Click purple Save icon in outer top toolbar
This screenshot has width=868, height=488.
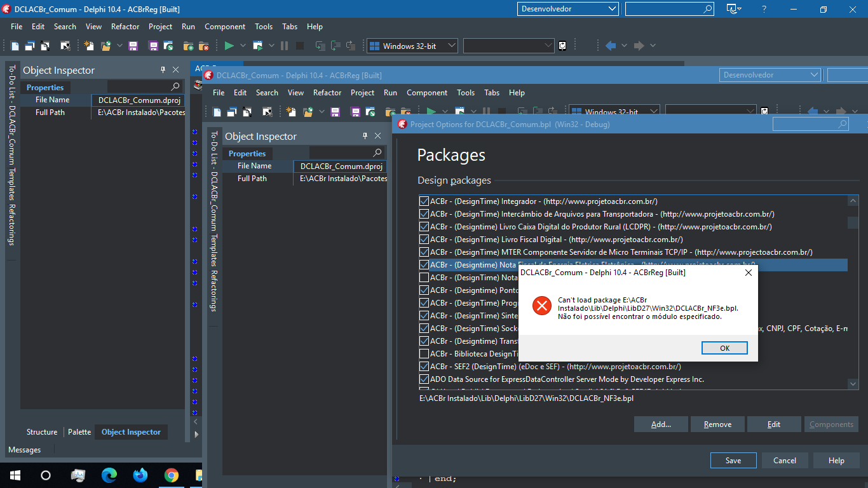point(133,46)
